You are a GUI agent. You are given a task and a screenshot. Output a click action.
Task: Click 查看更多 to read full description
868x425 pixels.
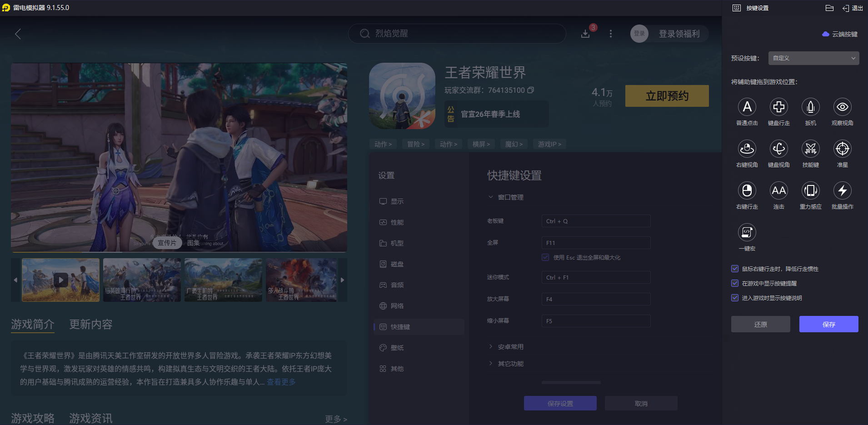click(280, 382)
